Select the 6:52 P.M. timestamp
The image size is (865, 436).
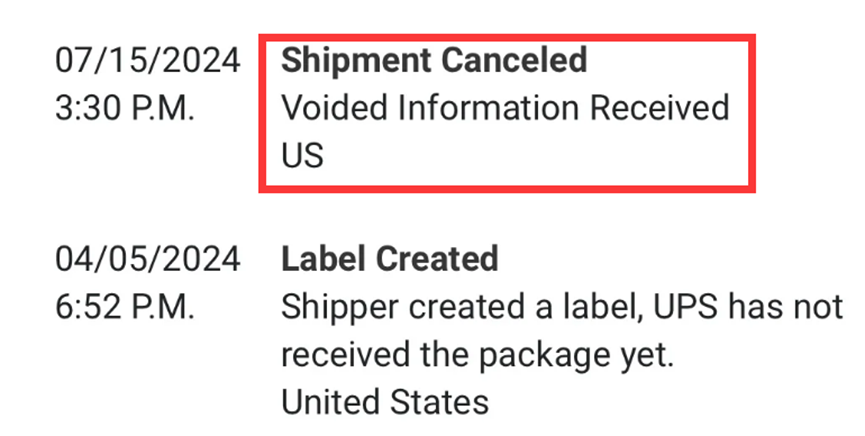125,307
